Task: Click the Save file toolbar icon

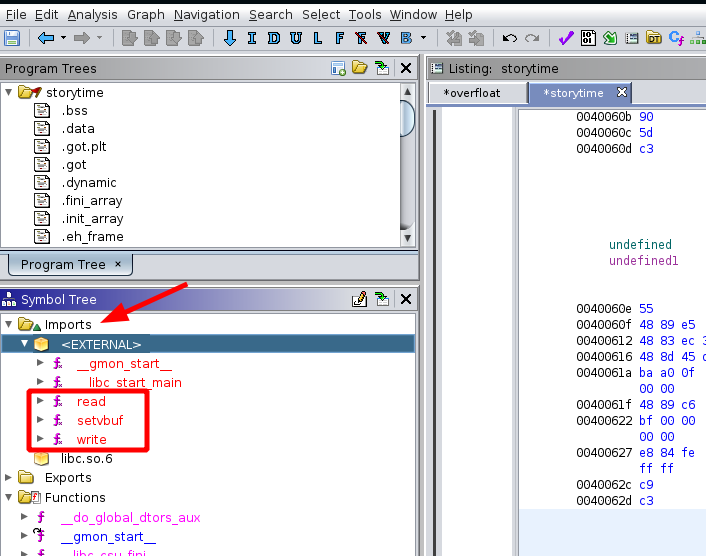Action: pyautogui.click(x=12, y=38)
